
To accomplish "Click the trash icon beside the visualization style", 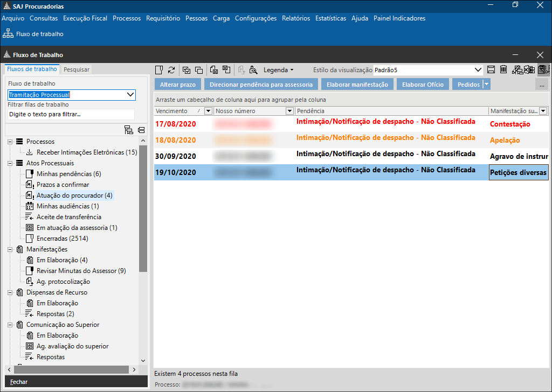I will (x=503, y=69).
